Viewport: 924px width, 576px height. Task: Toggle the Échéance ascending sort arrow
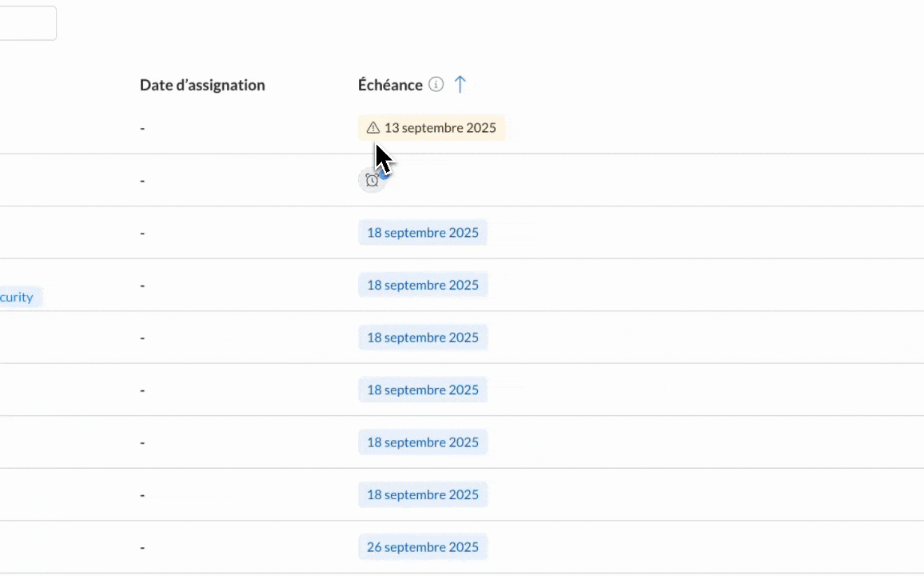[460, 85]
